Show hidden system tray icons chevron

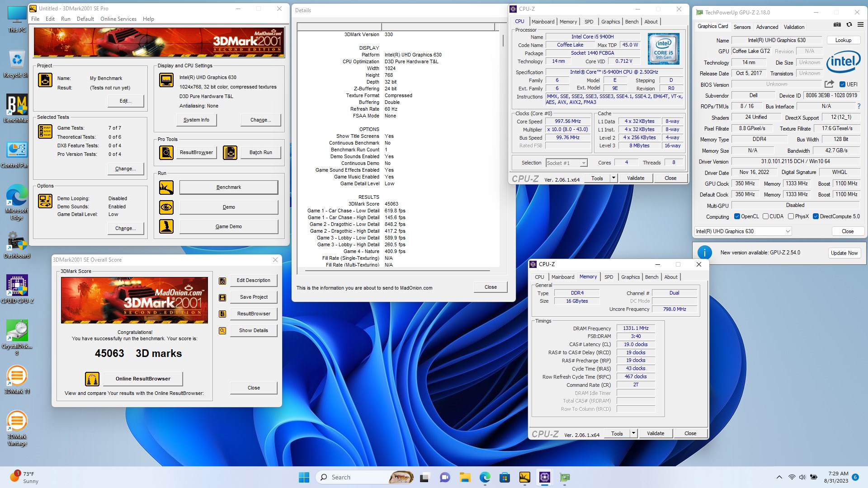[x=779, y=477]
